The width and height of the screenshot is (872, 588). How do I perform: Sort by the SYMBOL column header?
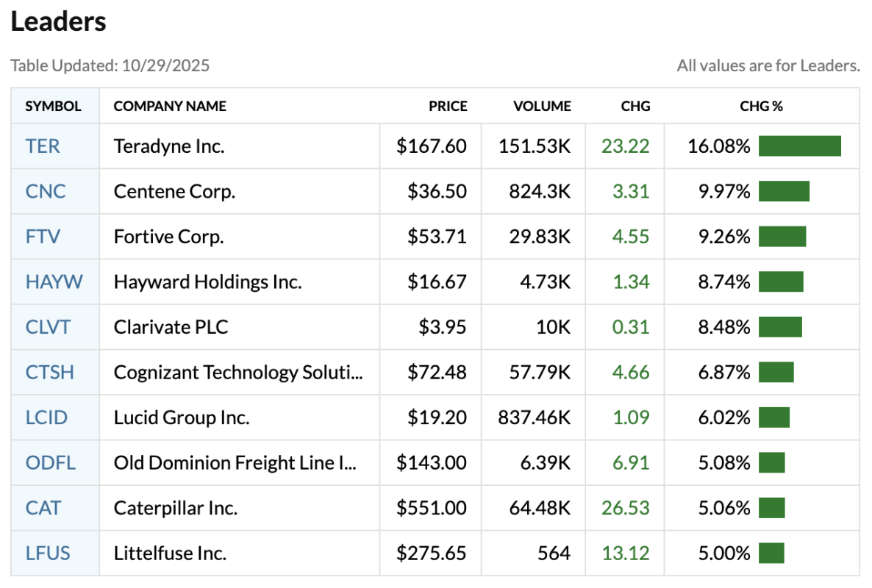coord(54,107)
